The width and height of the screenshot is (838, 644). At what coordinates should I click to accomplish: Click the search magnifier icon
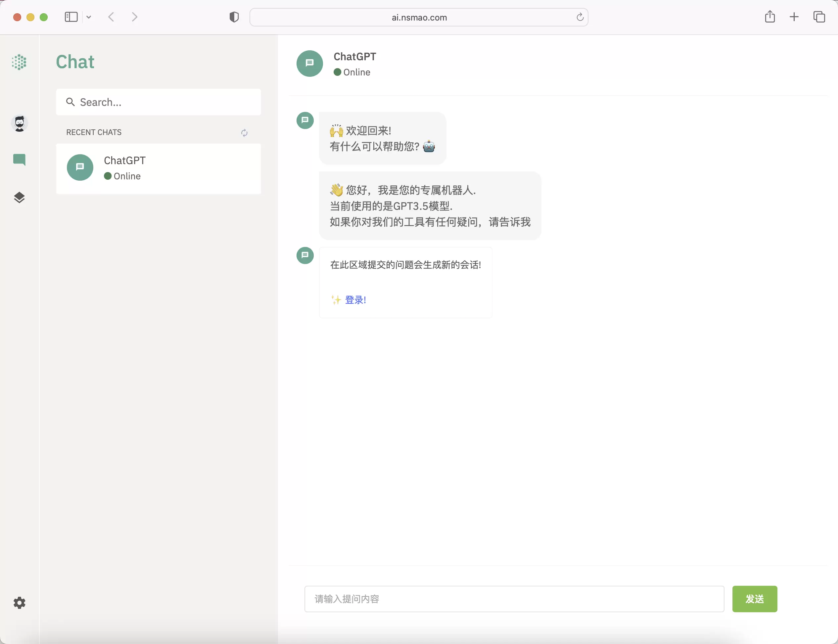pos(70,102)
